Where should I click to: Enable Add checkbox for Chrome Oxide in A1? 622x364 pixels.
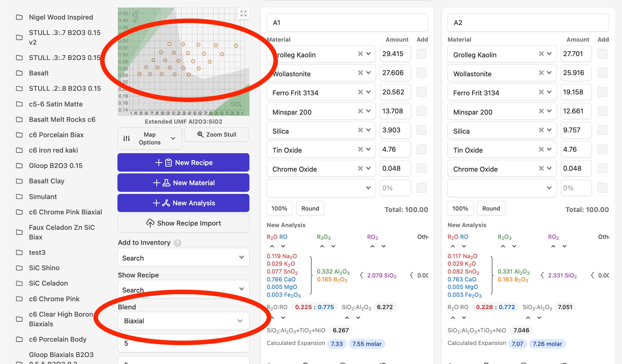coord(421,168)
